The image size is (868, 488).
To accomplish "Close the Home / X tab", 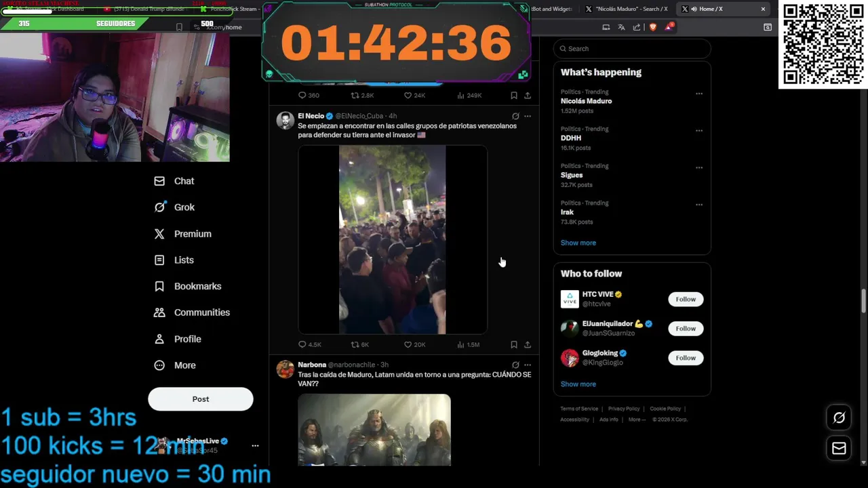I will [763, 9].
